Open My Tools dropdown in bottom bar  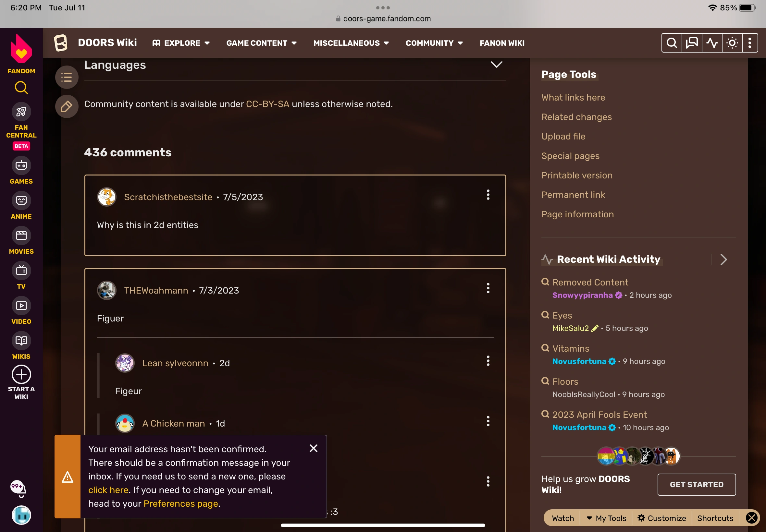click(x=606, y=518)
